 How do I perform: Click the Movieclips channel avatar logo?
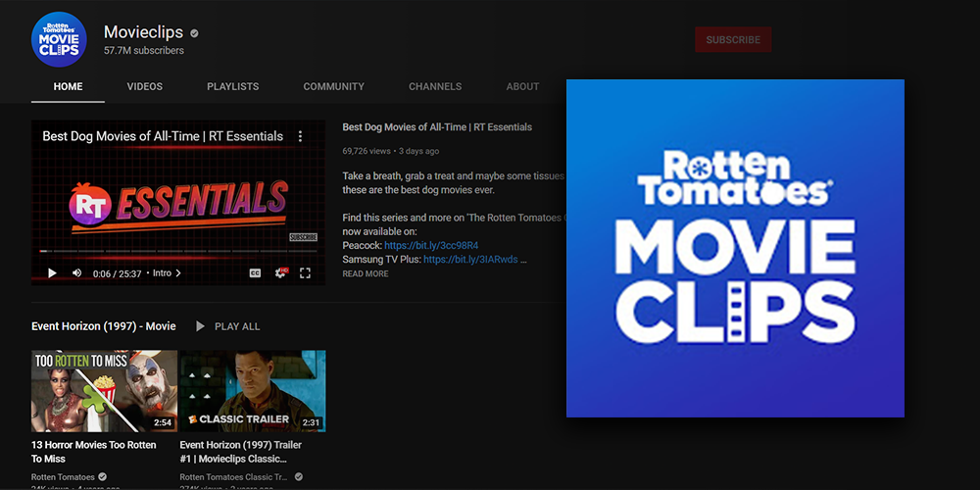(59, 39)
